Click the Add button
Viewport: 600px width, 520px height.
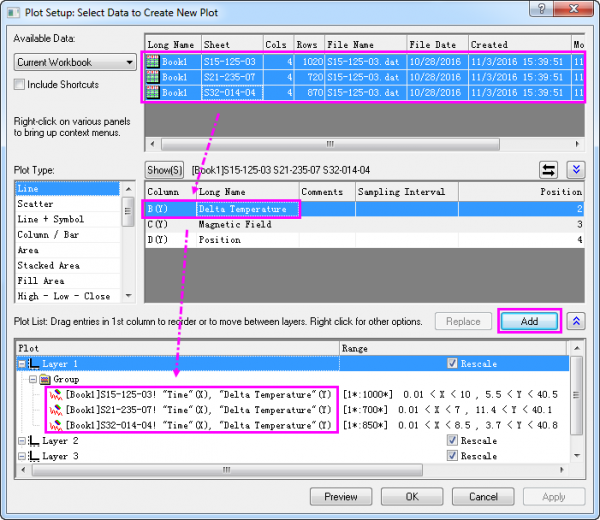529,321
